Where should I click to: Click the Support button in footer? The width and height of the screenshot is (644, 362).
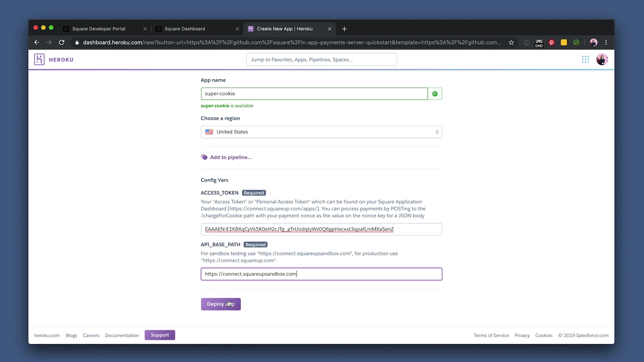pyautogui.click(x=160, y=335)
